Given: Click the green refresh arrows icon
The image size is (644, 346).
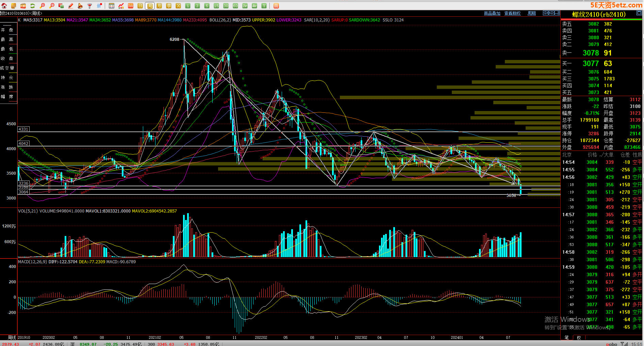Looking at the screenshot, I should [x=33, y=6].
